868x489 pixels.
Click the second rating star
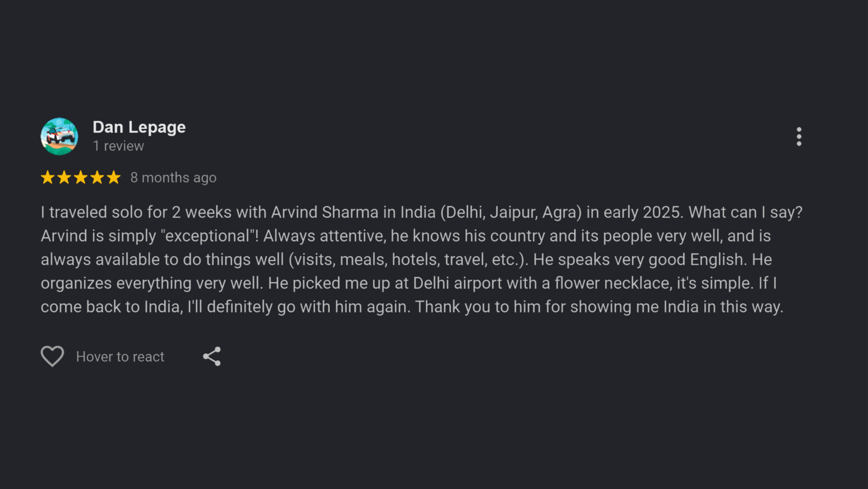[x=64, y=177]
